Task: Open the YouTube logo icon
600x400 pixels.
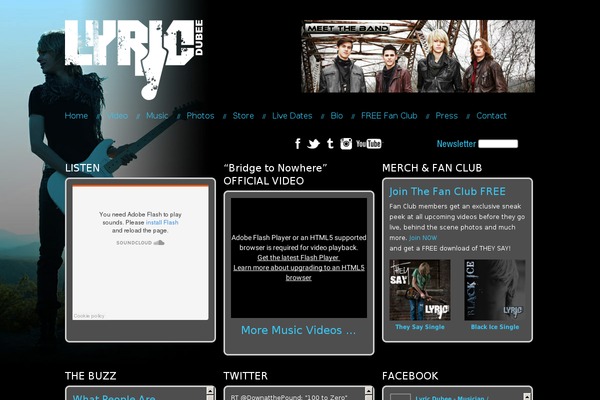Action: click(369, 144)
